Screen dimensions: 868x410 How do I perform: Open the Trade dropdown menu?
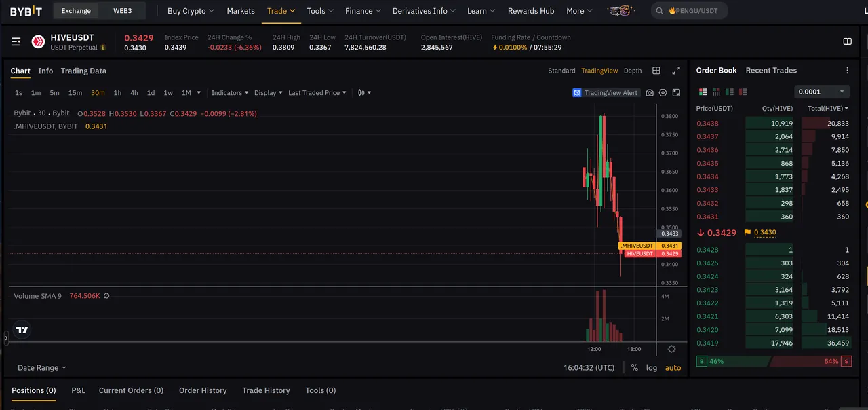pos(281,11)
